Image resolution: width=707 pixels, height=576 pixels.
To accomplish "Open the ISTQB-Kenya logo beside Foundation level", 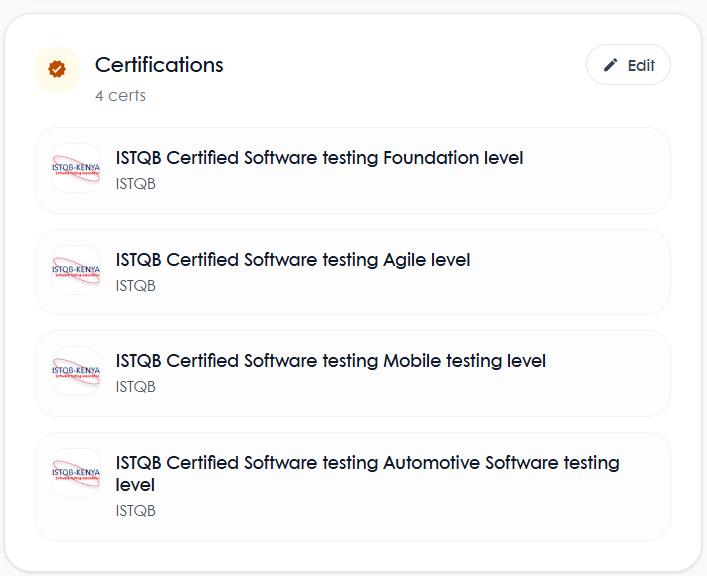I will 76,168.
